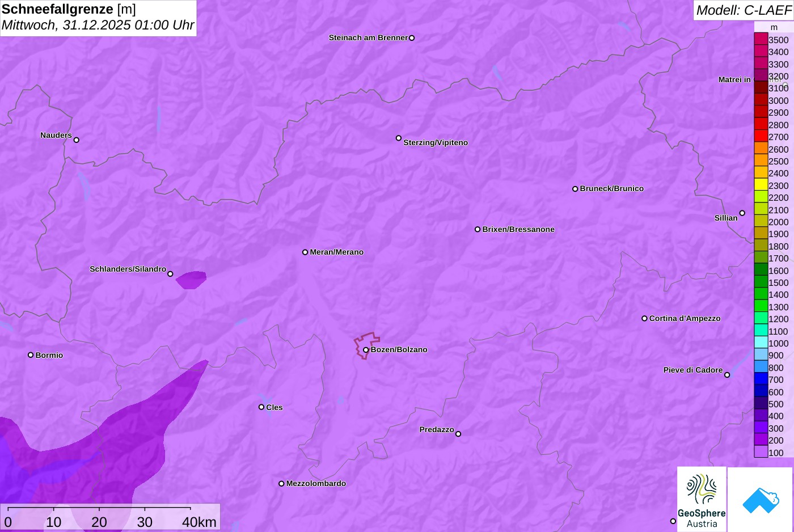Click the Predazzo location dot
Image resolution: width=794 pixels, height=532 pixels.
458,434
